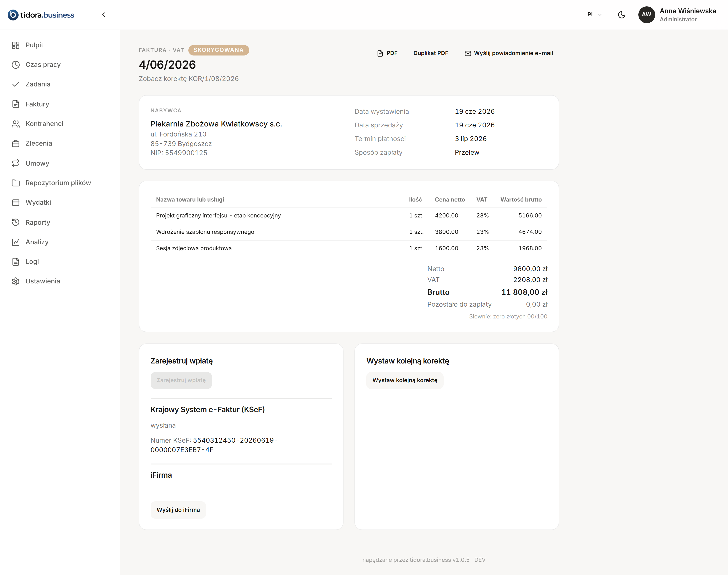Click Wyślij do iFirma button
This screenshot has height=575, width=728.
178,510
